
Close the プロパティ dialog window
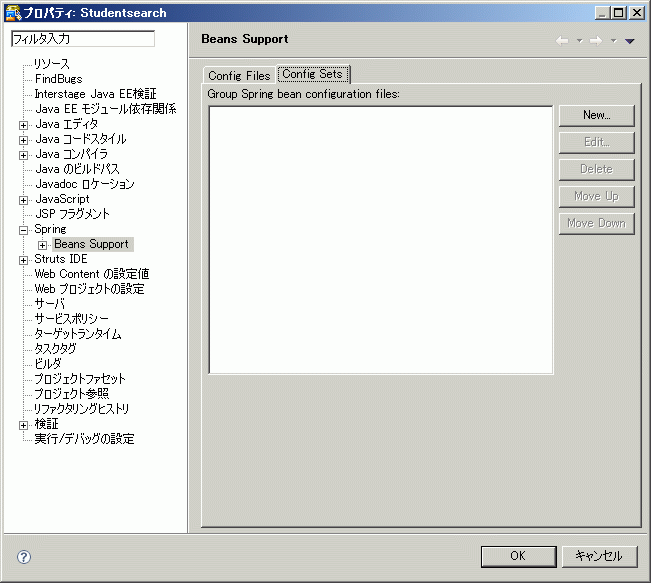(x=636, y=13)
